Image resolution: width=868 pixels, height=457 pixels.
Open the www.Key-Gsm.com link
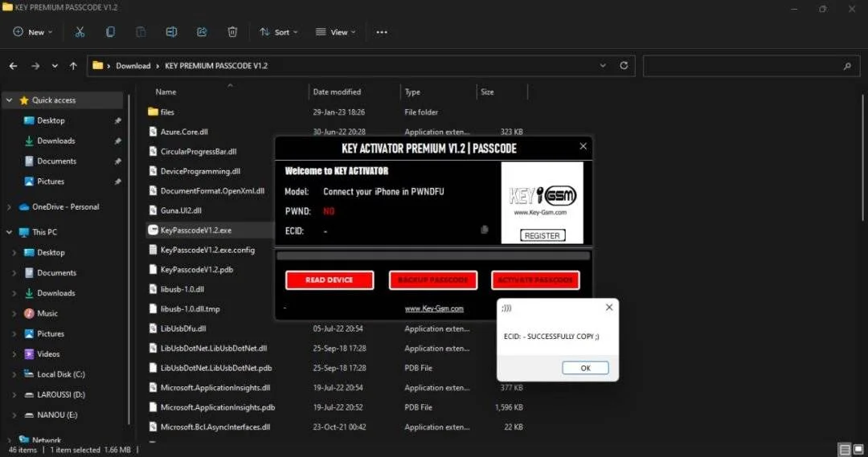[434, 308]
